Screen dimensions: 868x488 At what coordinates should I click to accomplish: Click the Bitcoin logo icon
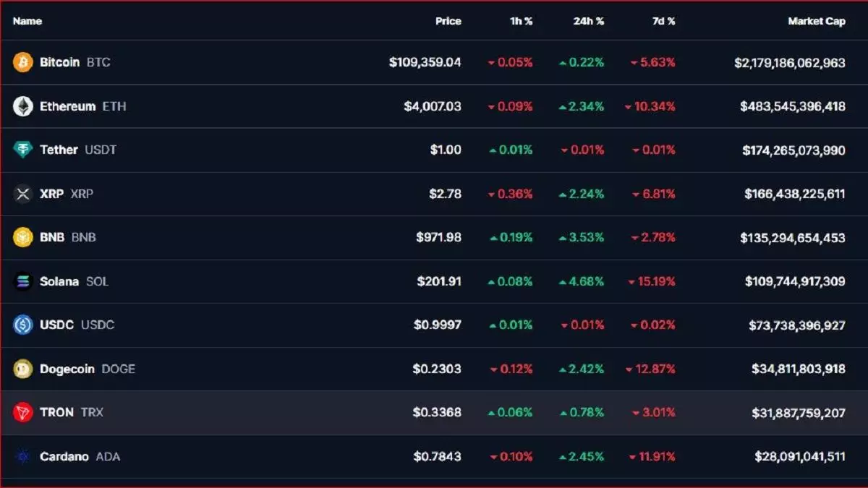pos(23,62)
